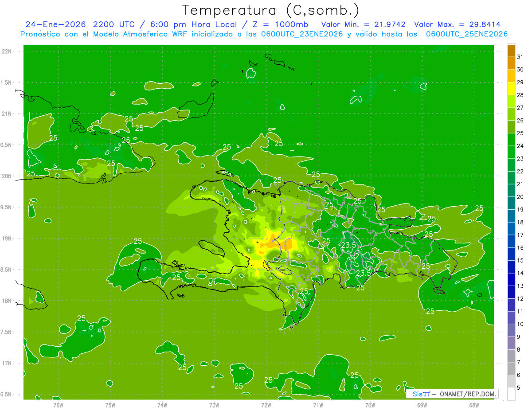Screen dimensions: 532x411
Task: Click the purple swatch between 9 and 10
Action: (511, 330)
